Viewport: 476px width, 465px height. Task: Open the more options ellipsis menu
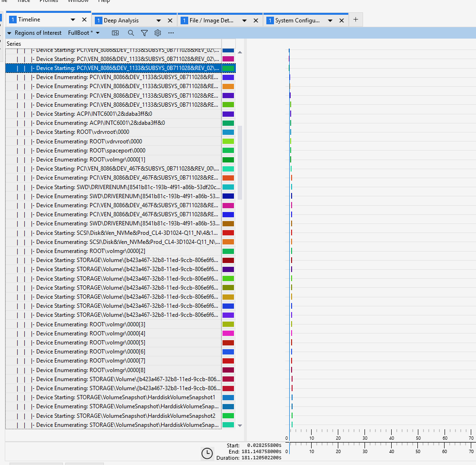click(171, 33)
